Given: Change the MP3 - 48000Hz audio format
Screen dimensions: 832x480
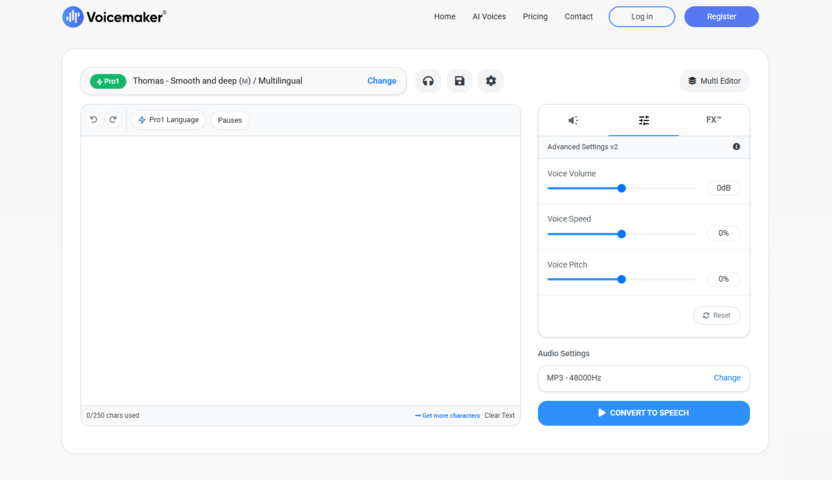Looking at the screenshot, I should 727,378.
